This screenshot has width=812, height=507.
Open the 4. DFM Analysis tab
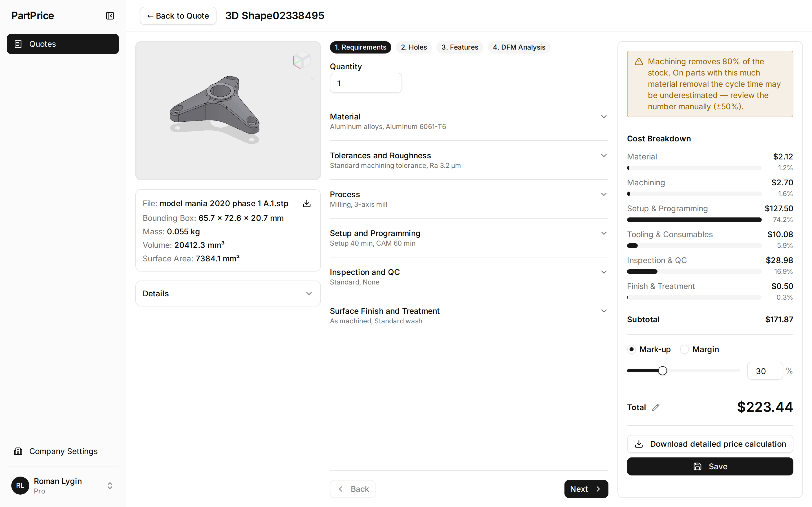click(x=519, y=47)
